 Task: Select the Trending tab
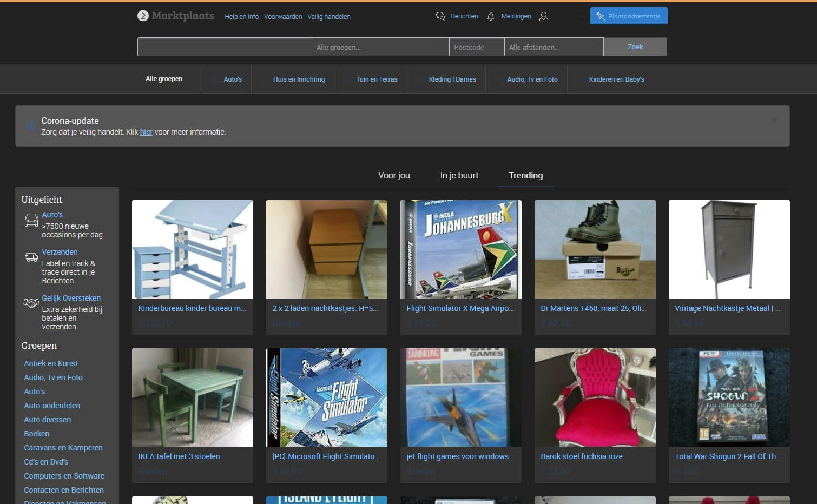click(525, 175)
